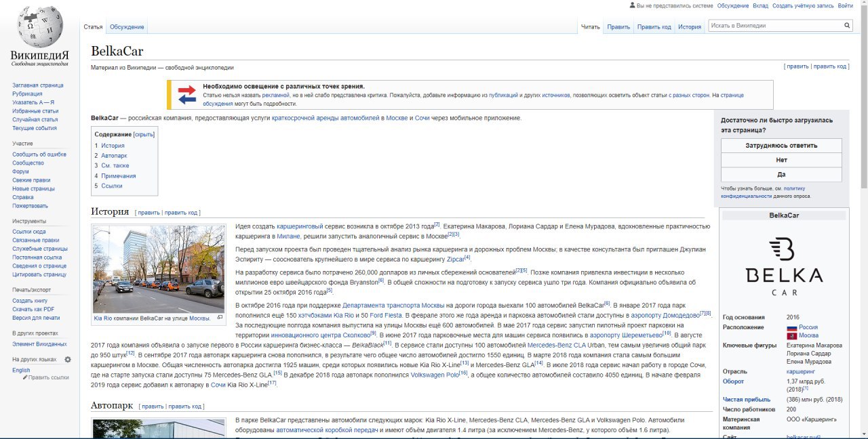Screen dimensions: 868x439
Task: Open the Оборот infobox link
Action: [733, 381]
